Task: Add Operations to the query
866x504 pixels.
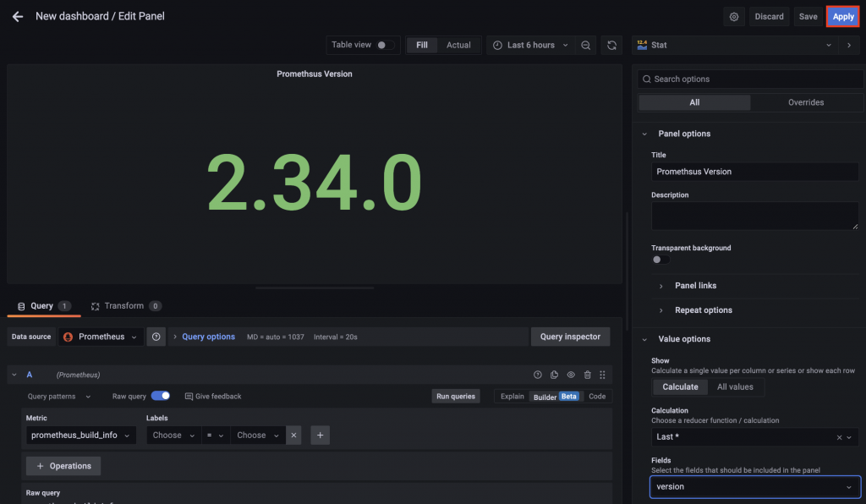Action: [x=63, y=466]
